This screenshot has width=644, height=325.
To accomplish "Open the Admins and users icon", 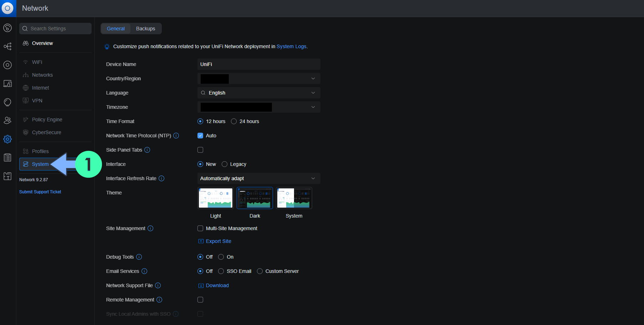I will point(7,121).
